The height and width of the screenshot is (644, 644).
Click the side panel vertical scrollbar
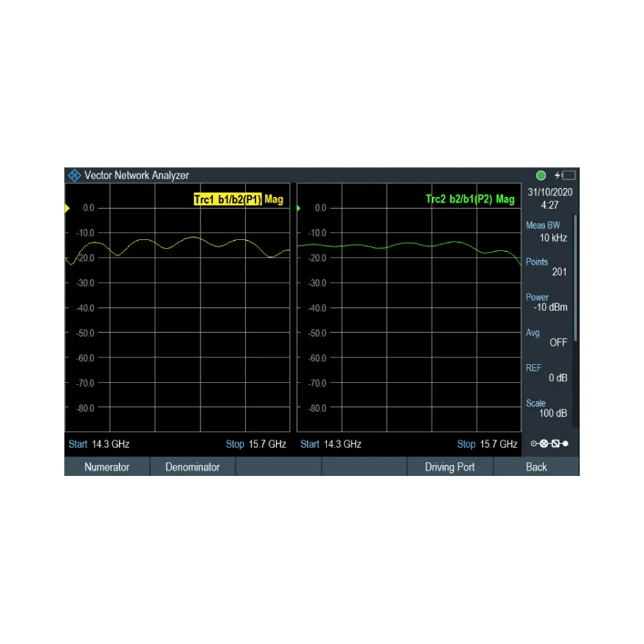click(x=576, y=278)
